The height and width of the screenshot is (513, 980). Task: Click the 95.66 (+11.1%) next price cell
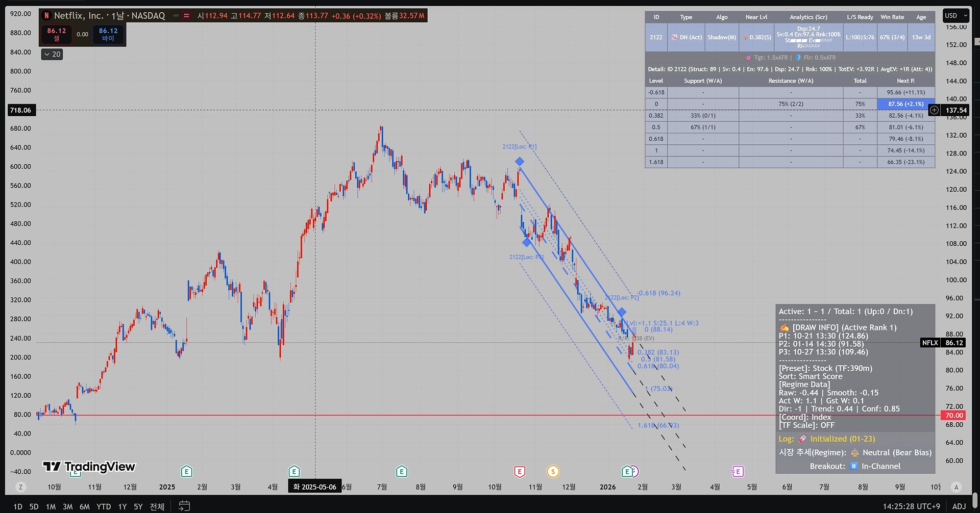click(905, 92)
